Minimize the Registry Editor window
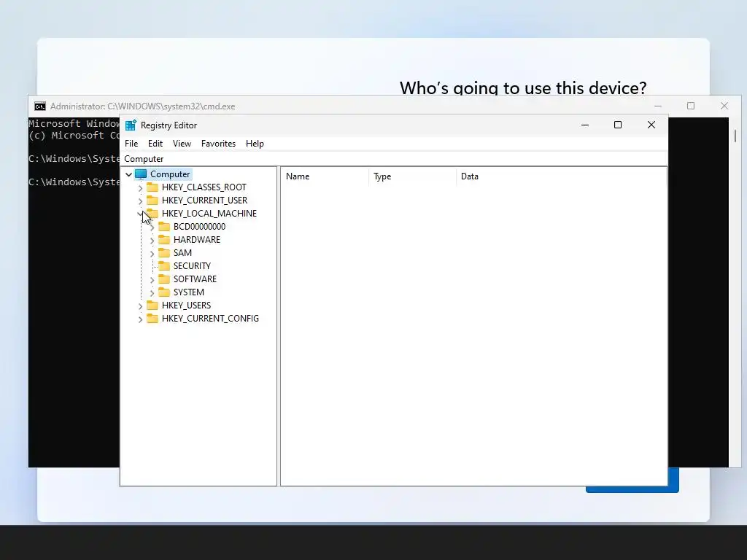747x560 pixels. (x=585, y=125)
